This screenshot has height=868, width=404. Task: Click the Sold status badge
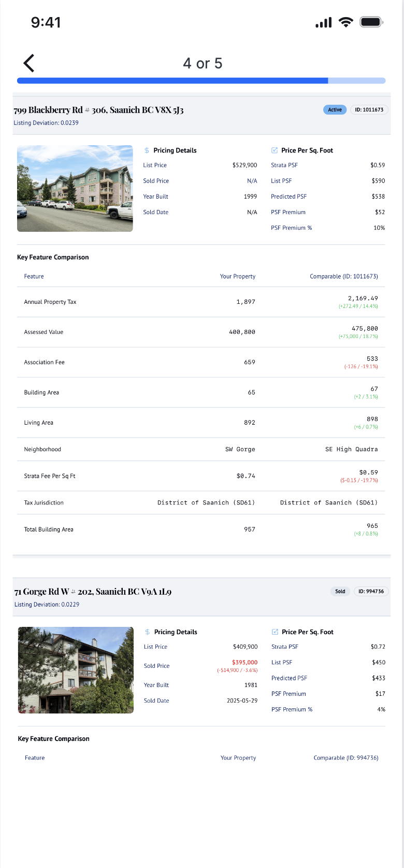tap(340, 591)
